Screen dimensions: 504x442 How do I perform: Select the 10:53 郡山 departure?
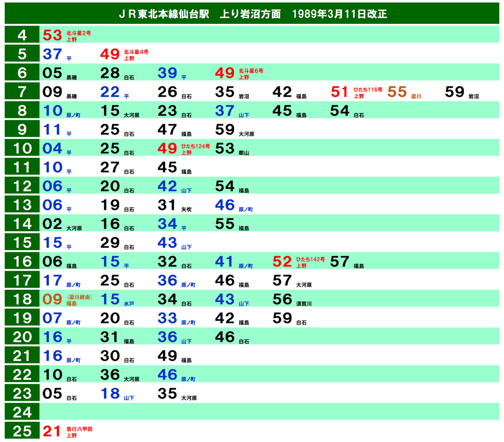click(232, 149)
